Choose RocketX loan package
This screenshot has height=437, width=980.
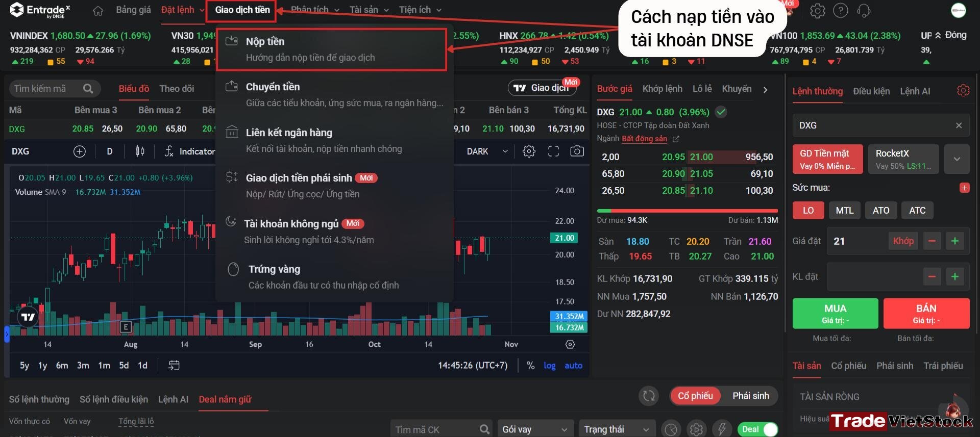tap(903, 159)
